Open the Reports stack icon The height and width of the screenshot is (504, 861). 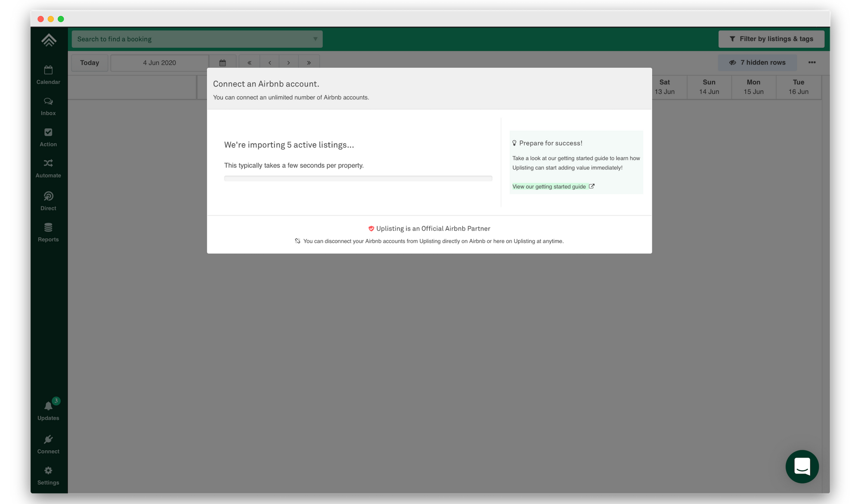click(48, 232)
